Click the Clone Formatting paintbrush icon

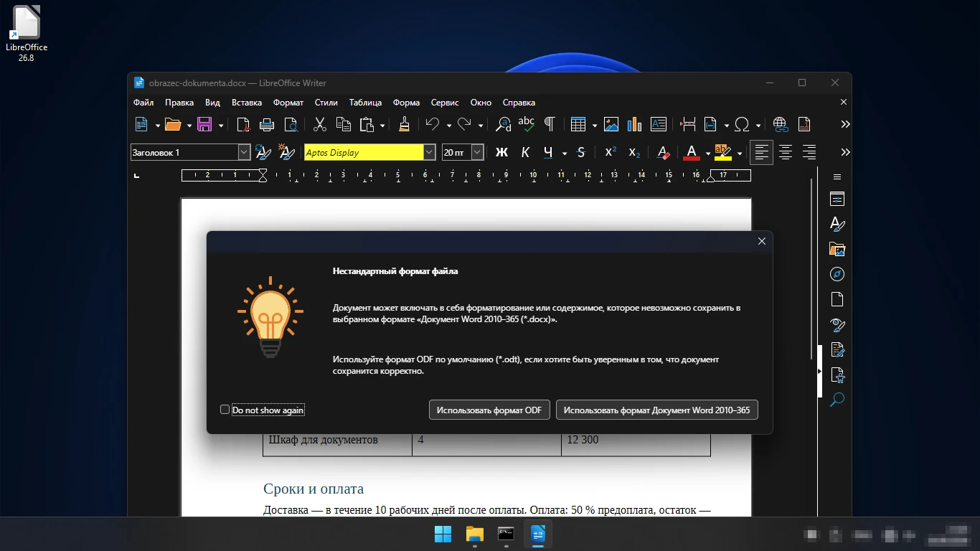click(x=404, y=124)
